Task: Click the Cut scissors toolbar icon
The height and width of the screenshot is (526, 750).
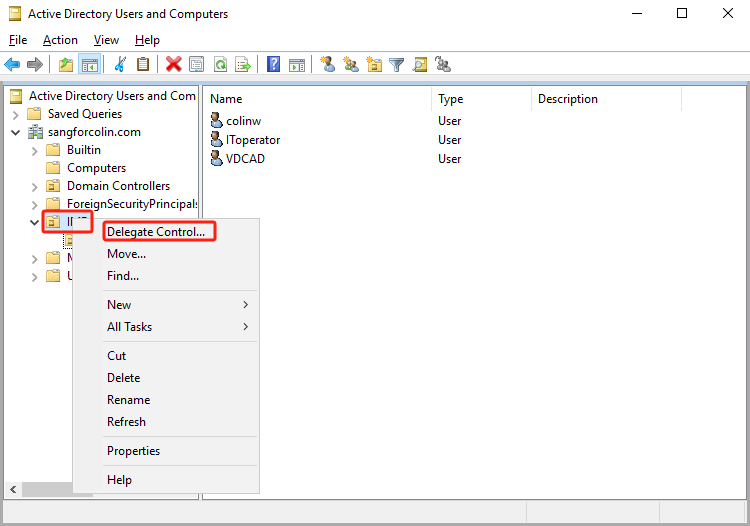Action: click(x=120, y=65)
